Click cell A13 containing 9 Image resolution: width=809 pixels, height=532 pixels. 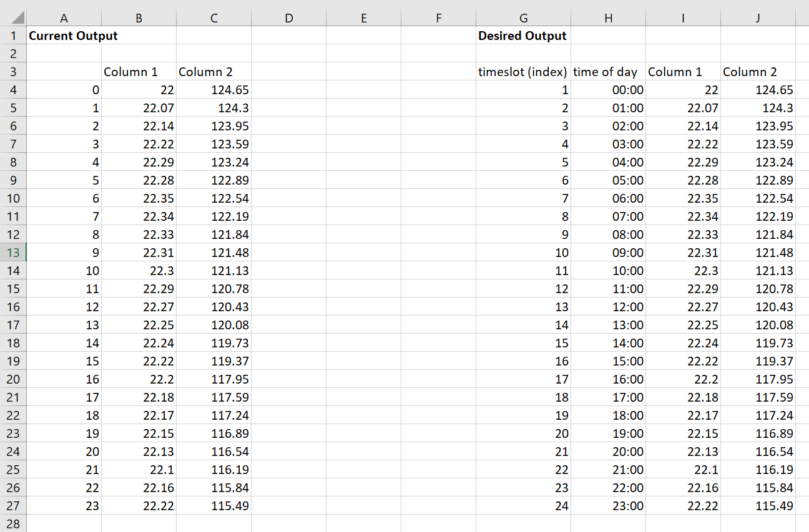64,253
